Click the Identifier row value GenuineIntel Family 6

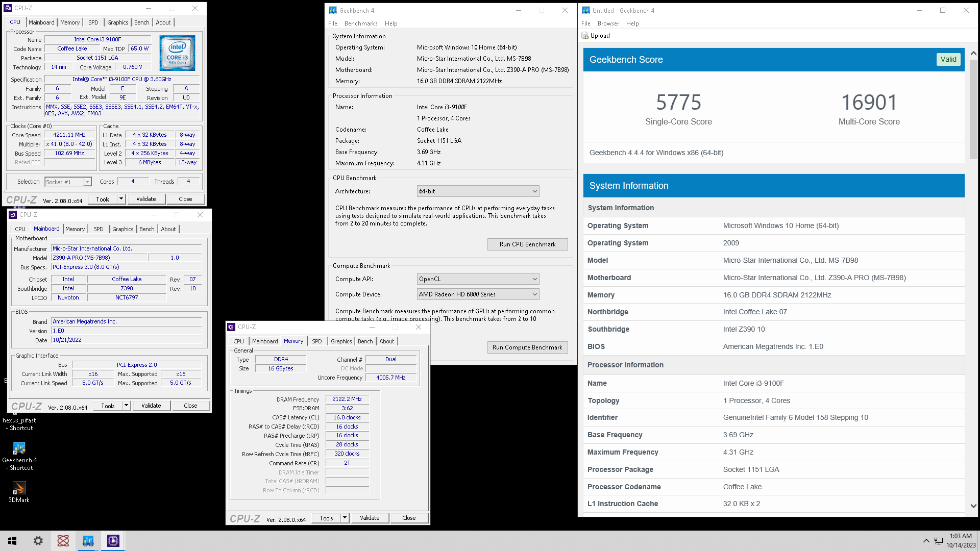pyautogui.click(x=795, y=417)
